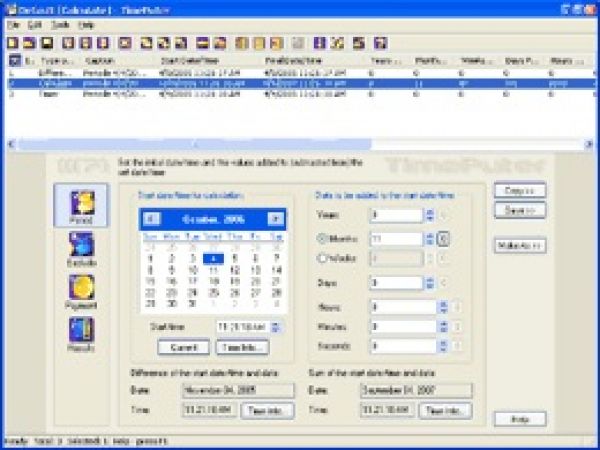Select date 18 in the calendar
This screenshot has width=600, height=450.
tap(214, 282)
